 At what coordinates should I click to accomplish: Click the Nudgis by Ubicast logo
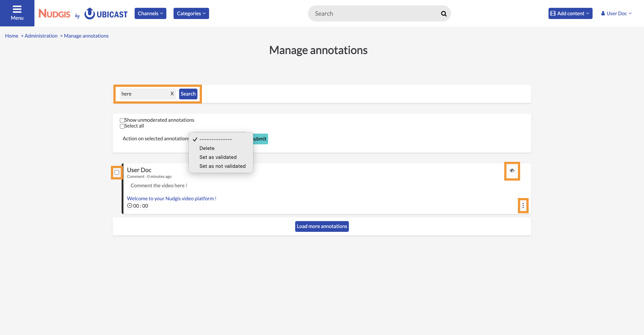pyautogui.click(x=83, y=13)
